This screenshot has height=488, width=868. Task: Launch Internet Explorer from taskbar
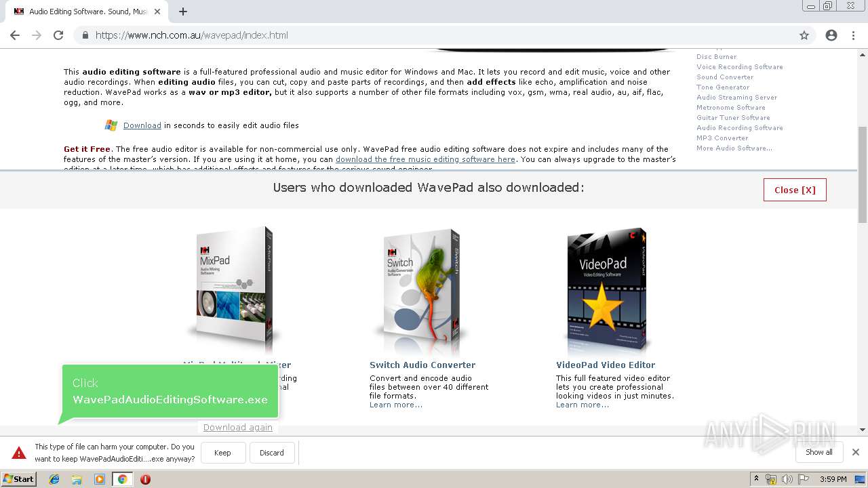point(54,479)
